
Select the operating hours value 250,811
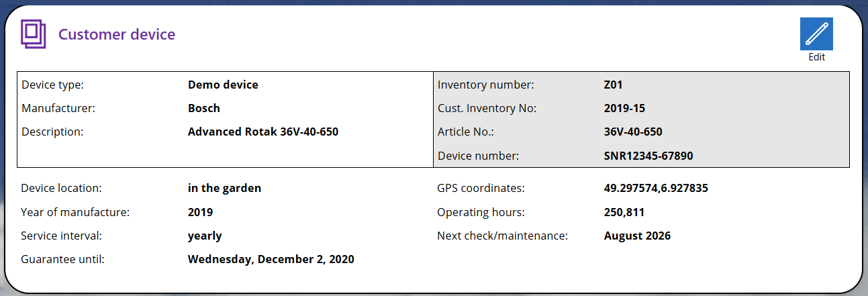tap(624, 212)
